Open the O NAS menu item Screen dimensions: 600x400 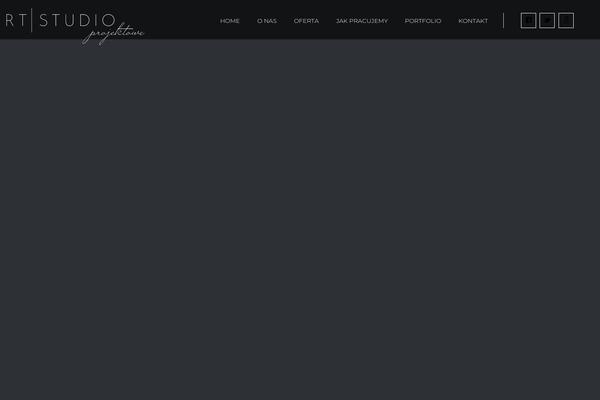pos(267,21)
